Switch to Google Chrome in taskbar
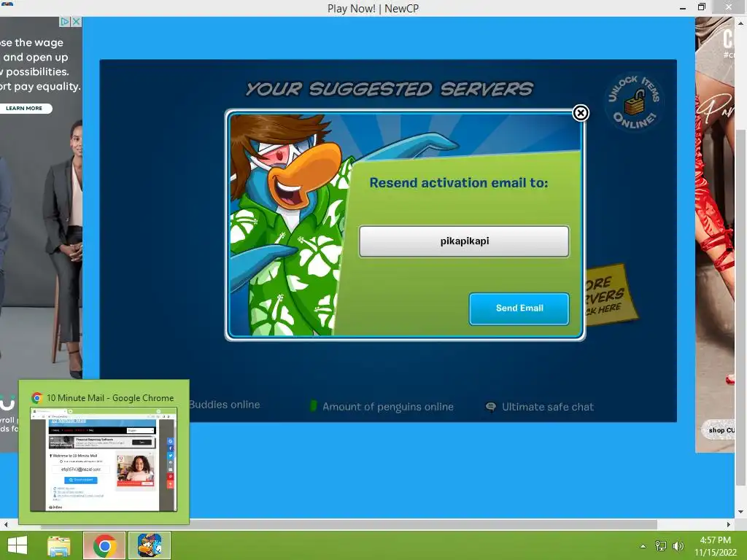 tap(104, 545)
